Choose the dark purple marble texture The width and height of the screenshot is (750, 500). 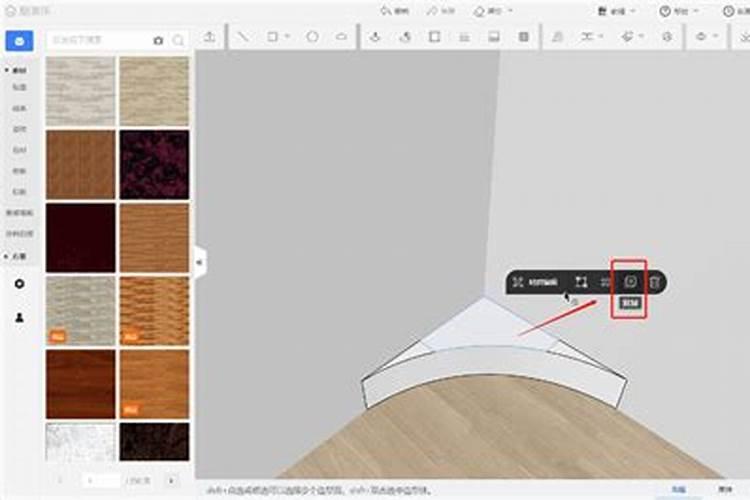(x=154, y=165)
